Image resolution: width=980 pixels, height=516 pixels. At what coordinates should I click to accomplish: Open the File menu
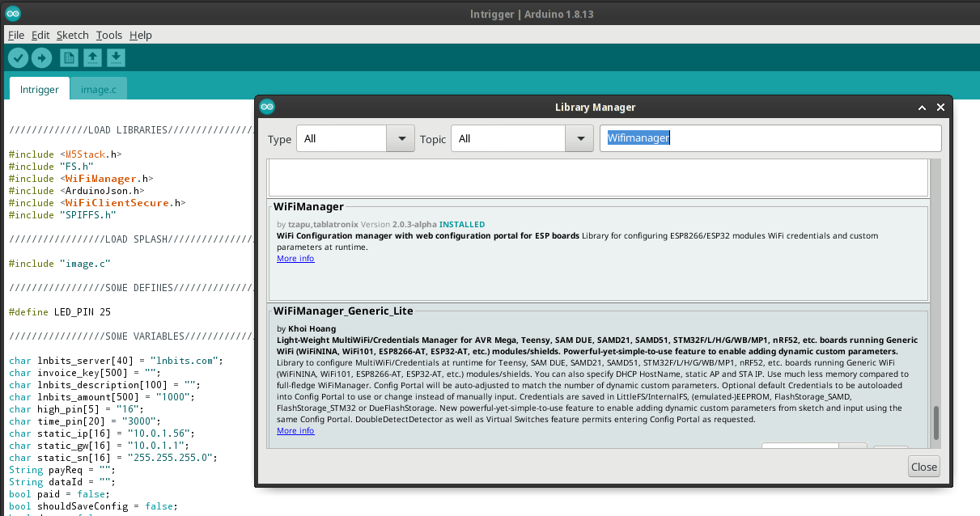tap(15, 35)
